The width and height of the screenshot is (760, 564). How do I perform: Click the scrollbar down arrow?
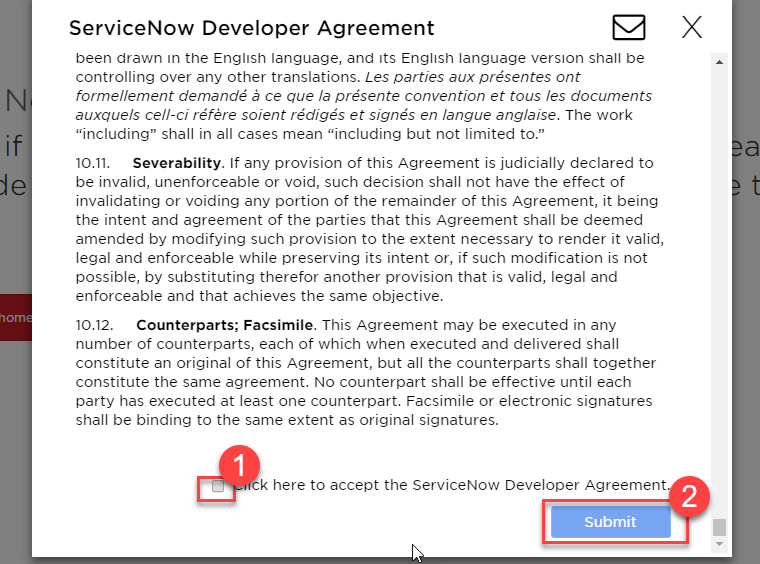tap(719, 544)
